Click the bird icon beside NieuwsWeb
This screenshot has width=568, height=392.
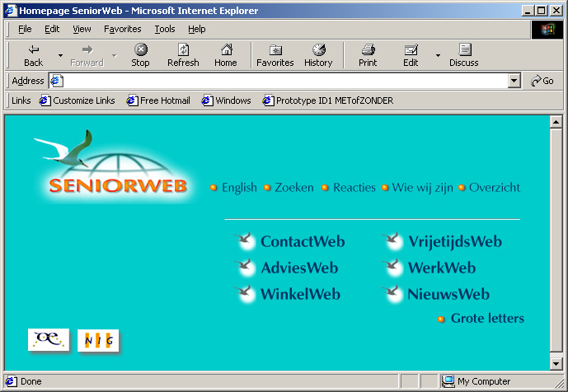click(392, 293)
